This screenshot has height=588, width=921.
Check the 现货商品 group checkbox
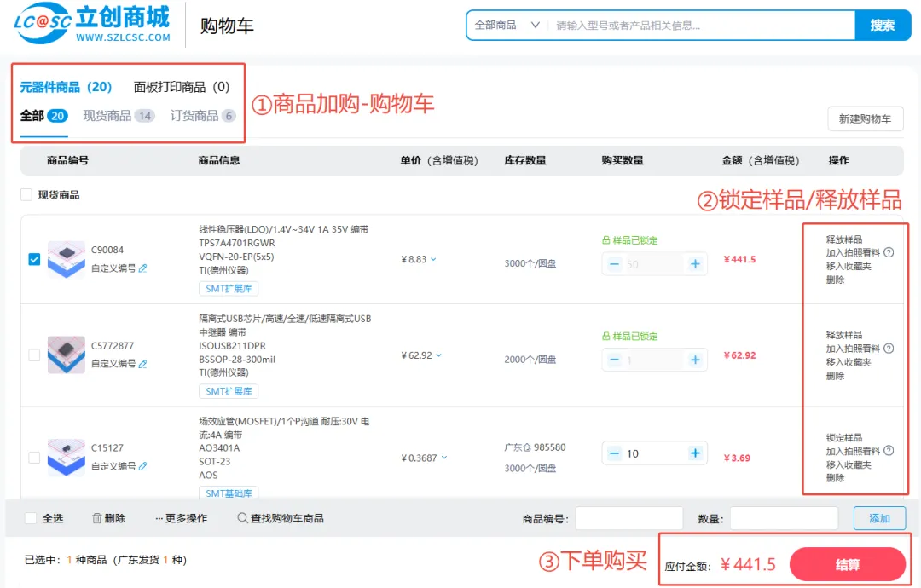pos(26,195)
